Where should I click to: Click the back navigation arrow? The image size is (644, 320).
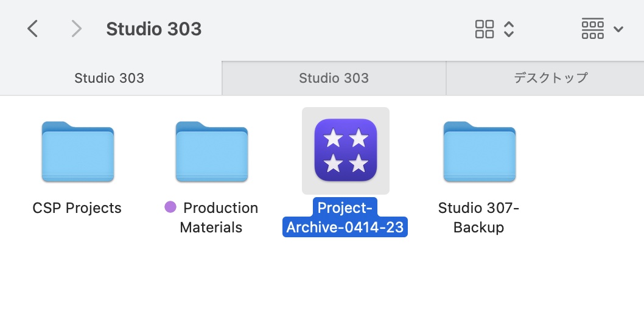coord(33,29)
